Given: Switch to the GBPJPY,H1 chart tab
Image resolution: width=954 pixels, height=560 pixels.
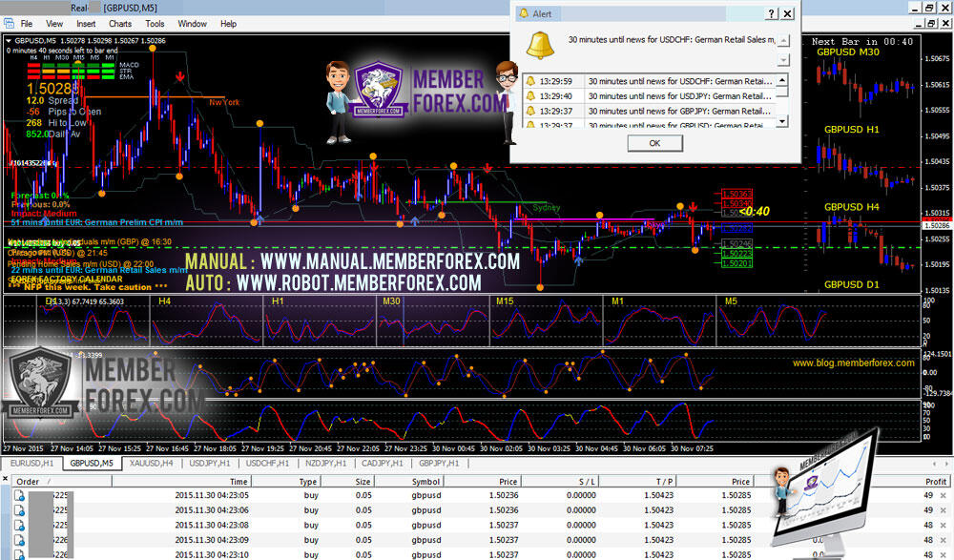Looking at the screenshot, I should pyautogui.click(x=439, y=464).
